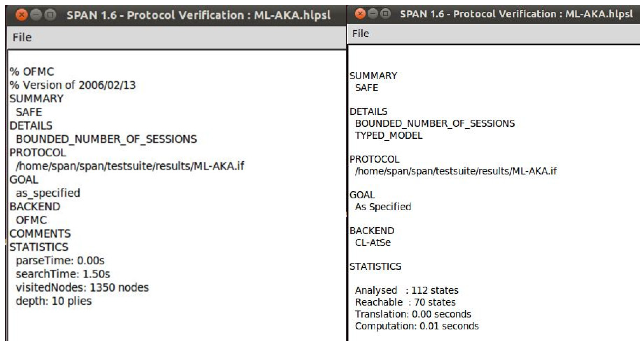Viewport: 644px width, 346px height.
Task: Click the TYPED_MODEL detail in right window
Action: (389, 135)
